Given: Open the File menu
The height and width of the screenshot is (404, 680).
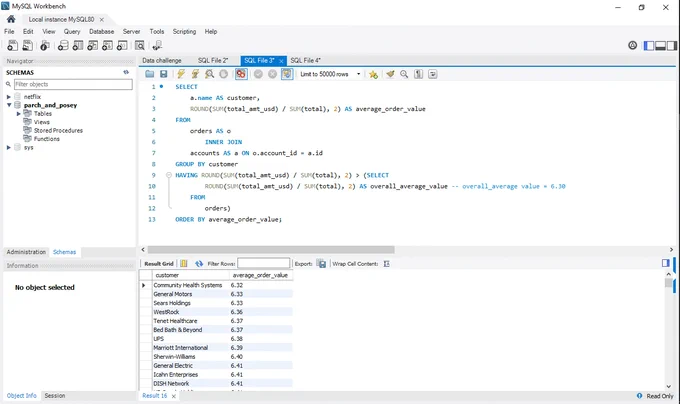Looking at the screenshot, I should pos(9,32).
